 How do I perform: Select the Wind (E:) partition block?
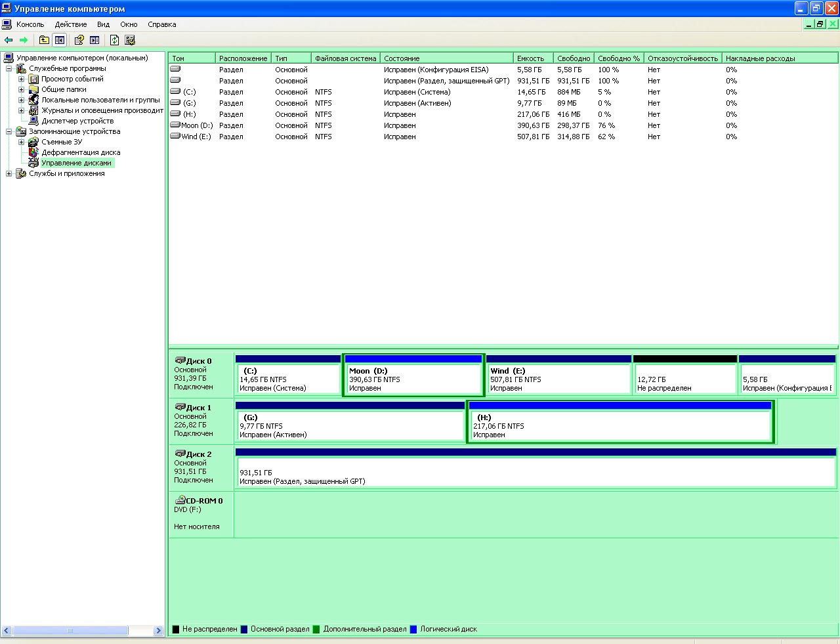point(558,379)
